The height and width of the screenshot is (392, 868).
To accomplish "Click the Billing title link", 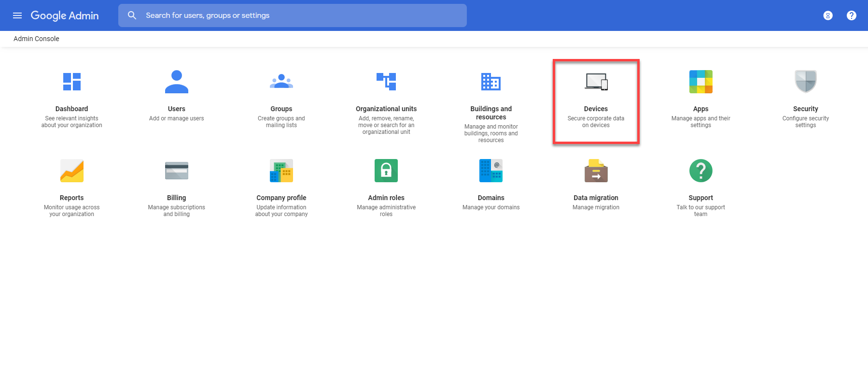I will (x=177, y=198).
